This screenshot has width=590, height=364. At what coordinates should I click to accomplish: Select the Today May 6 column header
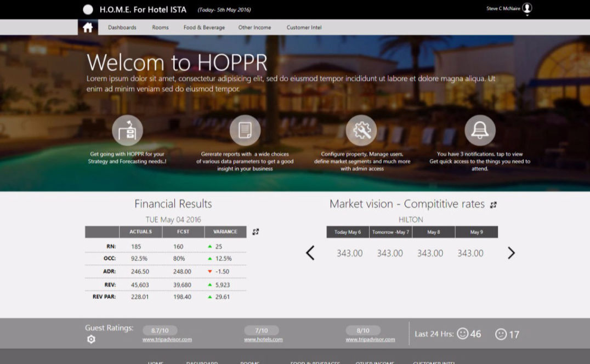[x=348, y=232]
